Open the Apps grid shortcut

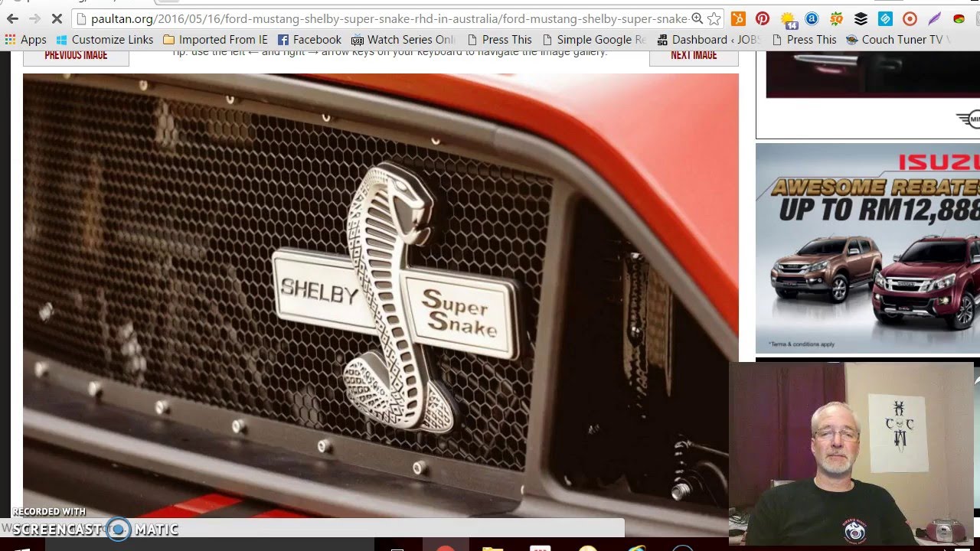click(x=25, y=40)
